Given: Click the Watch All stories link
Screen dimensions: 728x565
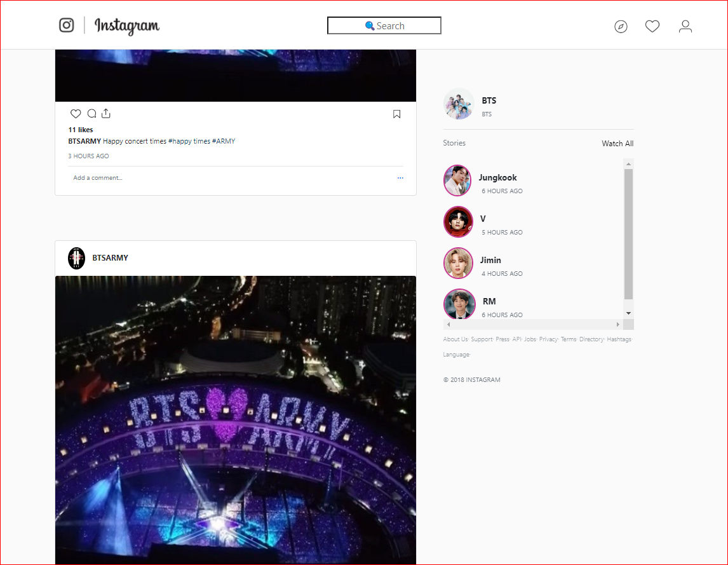Looking at the screenshot, I should (x=617, y=143).
